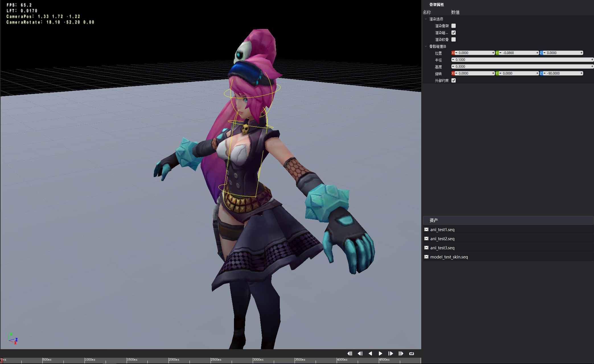This screenshot has width=594, height=364.
Task: Increase position X with plus button
Action: 493,53
